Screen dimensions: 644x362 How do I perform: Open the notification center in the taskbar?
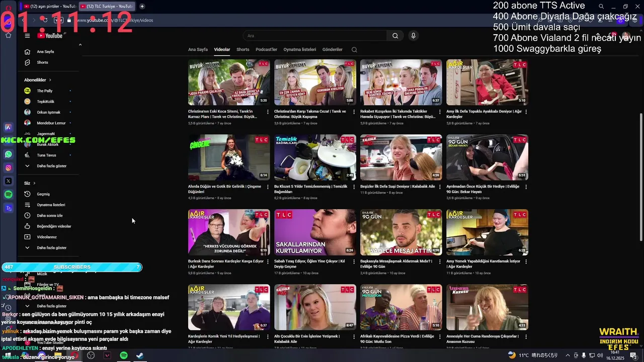coord(633,355)
